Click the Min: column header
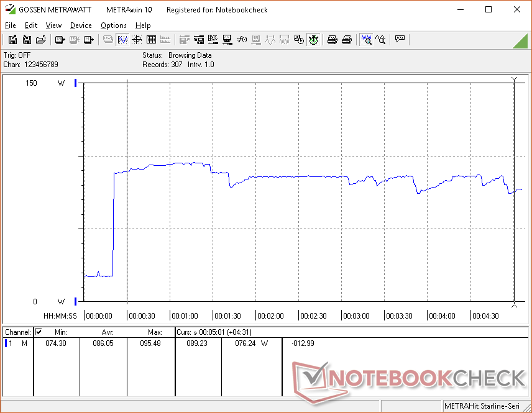Screen dimensions: 532x413 (x=61, y=332)
